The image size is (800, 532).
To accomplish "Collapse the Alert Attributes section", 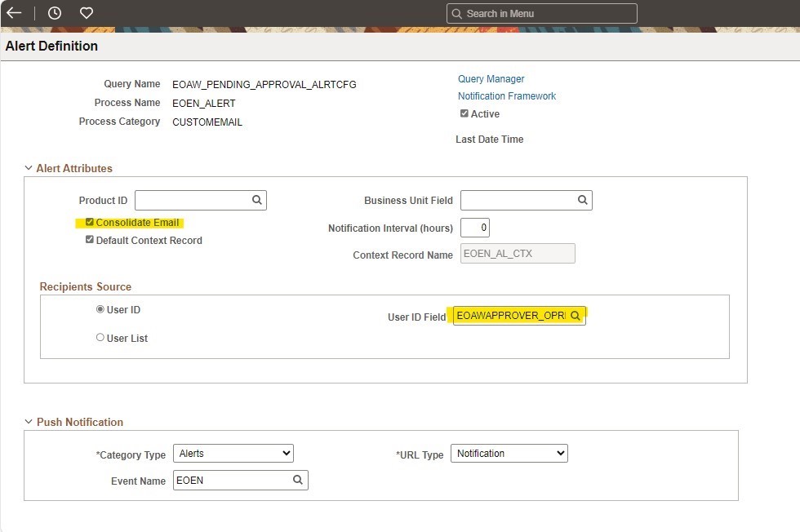I will 29,168.
